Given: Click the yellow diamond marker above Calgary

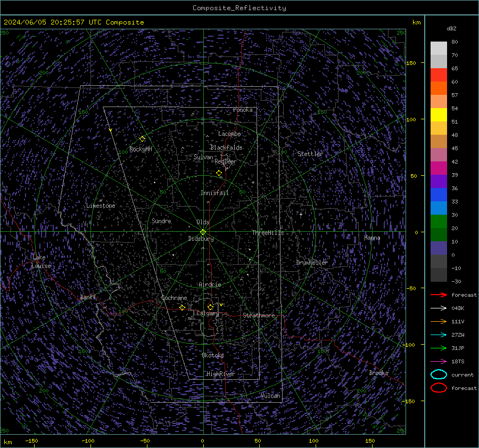Looking at the screenshot, I should tap(210, 307).
